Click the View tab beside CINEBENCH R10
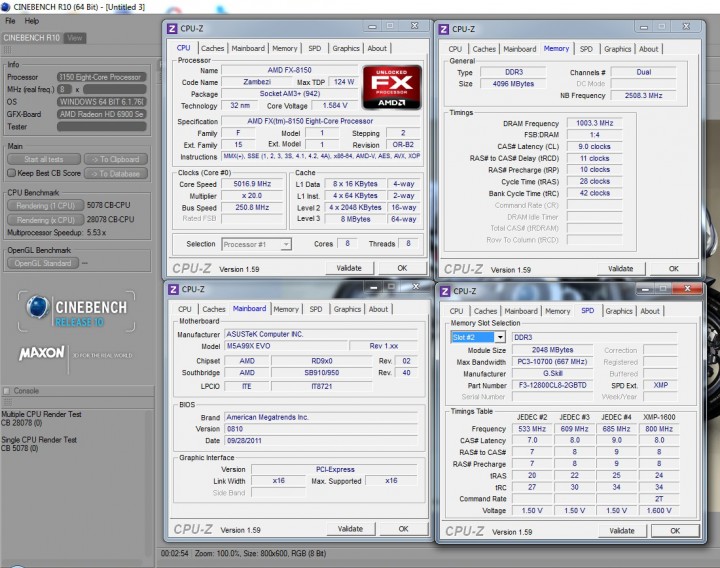This screenshot has height=568, width=720. point(74,38)
